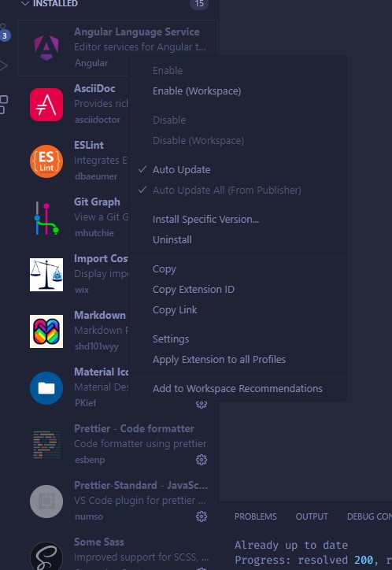The width and height of the screenshot is (392, 570).
Task: Click 'Already up to date' terminal text
Action: click(x=291, y=545)
